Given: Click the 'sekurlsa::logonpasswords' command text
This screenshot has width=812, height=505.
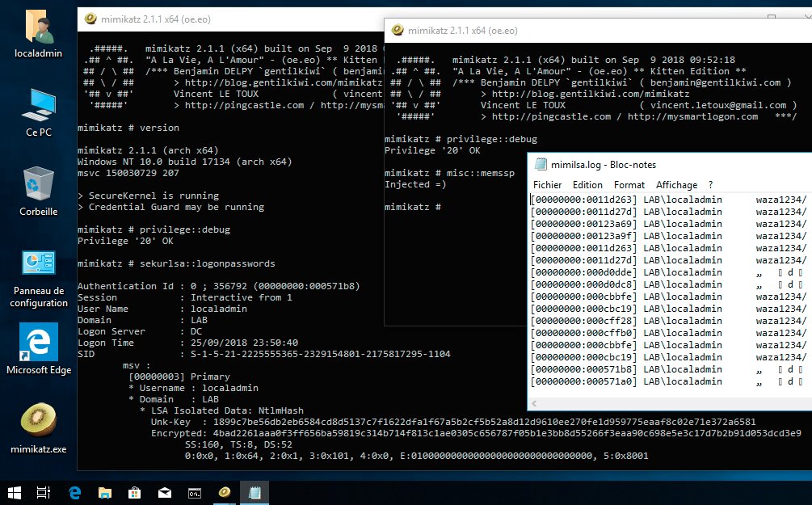Looking at the screenshot, I should tap(207, 263).
